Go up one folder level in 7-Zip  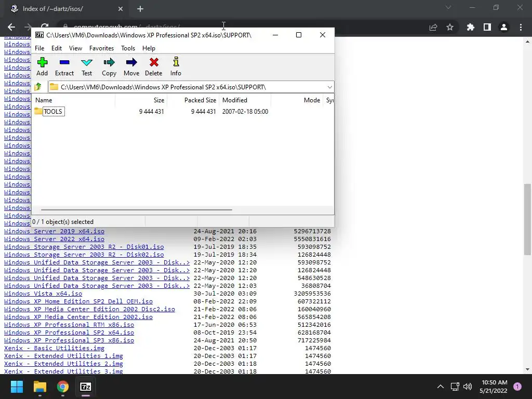38,87
